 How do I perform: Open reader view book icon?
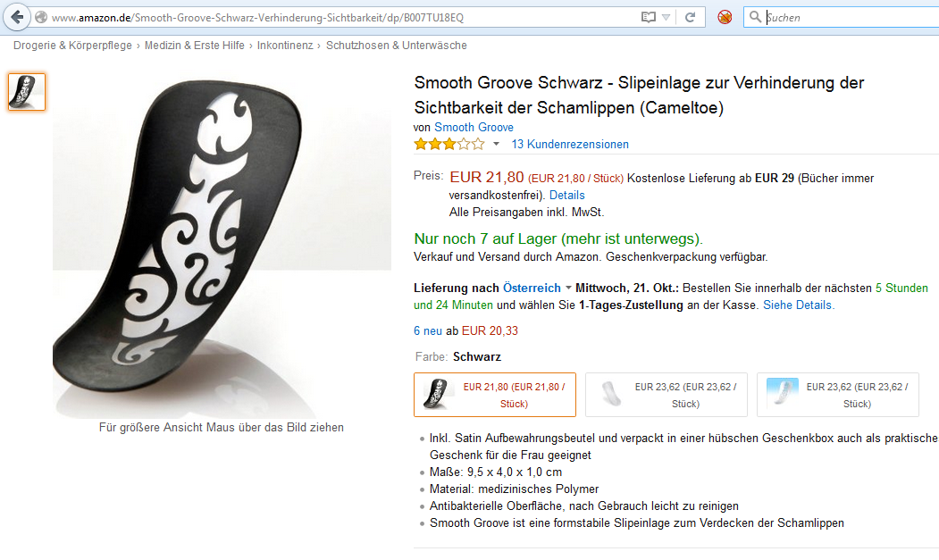648,17
